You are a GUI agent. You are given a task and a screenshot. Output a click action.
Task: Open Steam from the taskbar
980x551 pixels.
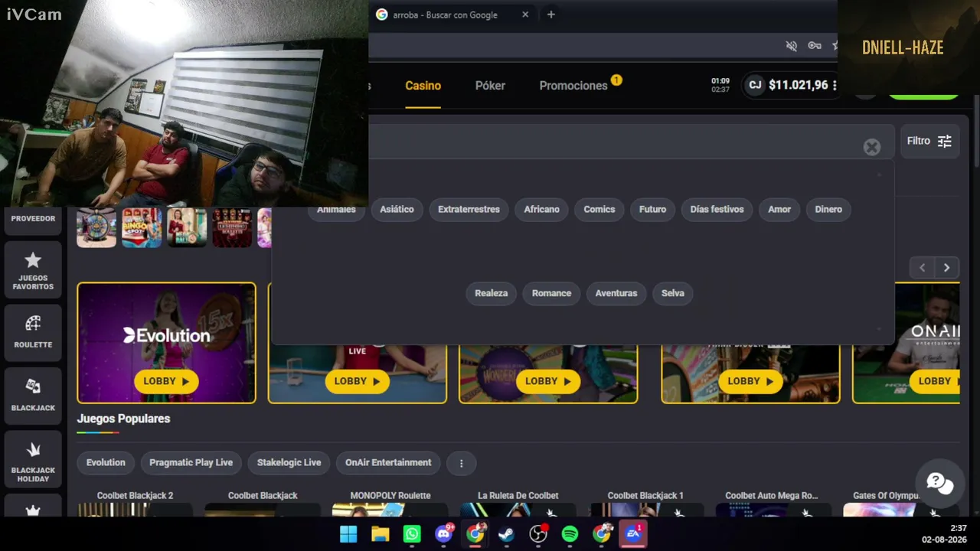coord(506,533)
